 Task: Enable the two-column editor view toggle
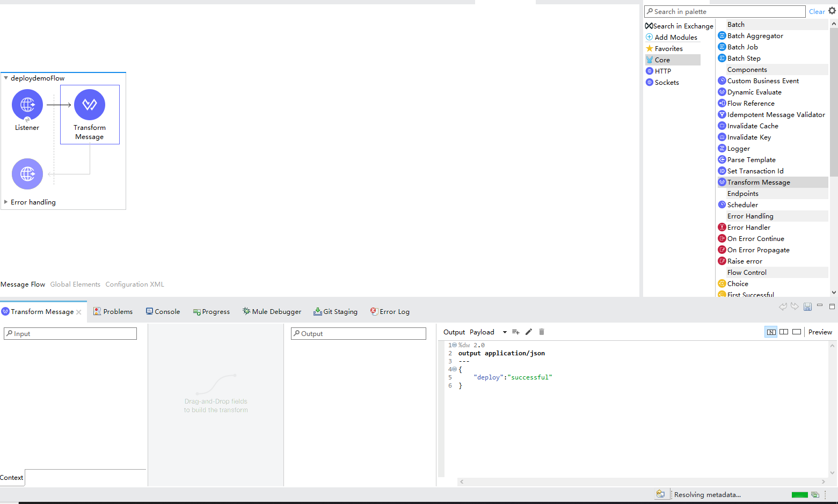tap(784, 332)
